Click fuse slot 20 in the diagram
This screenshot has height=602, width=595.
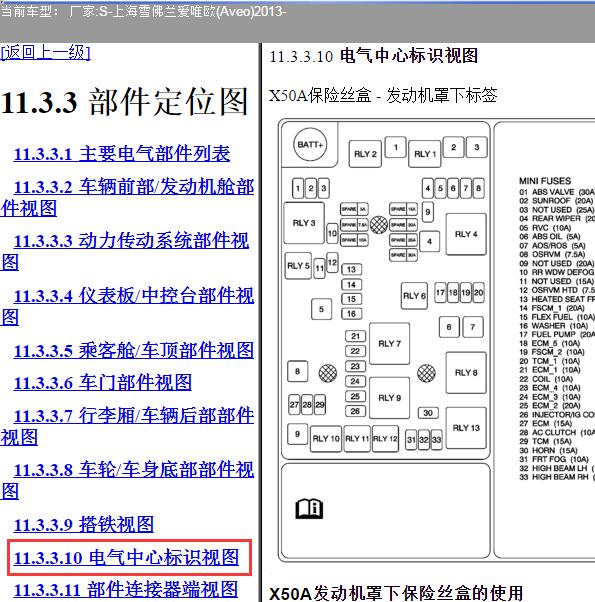click(478, 293)
